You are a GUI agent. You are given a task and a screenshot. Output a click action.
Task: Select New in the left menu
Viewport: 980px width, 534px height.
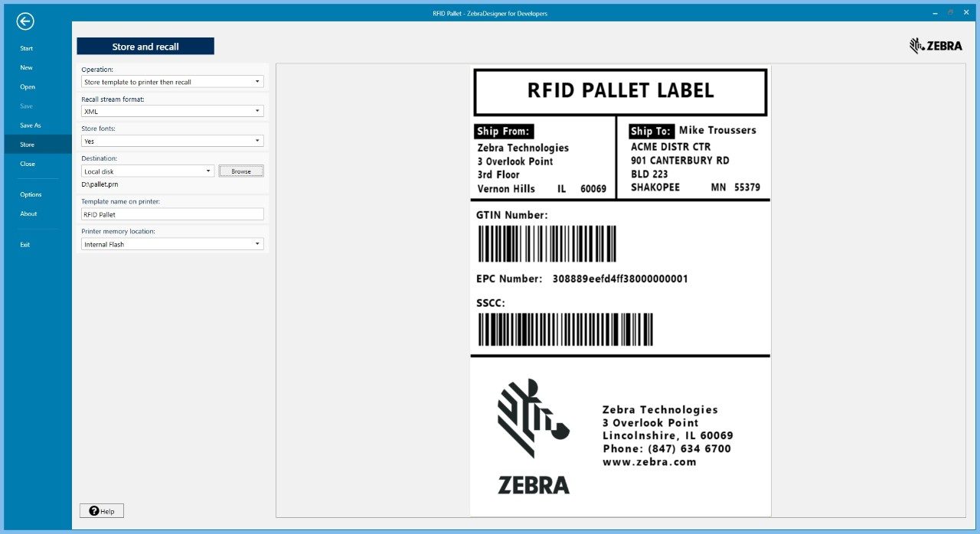(27, 67)
